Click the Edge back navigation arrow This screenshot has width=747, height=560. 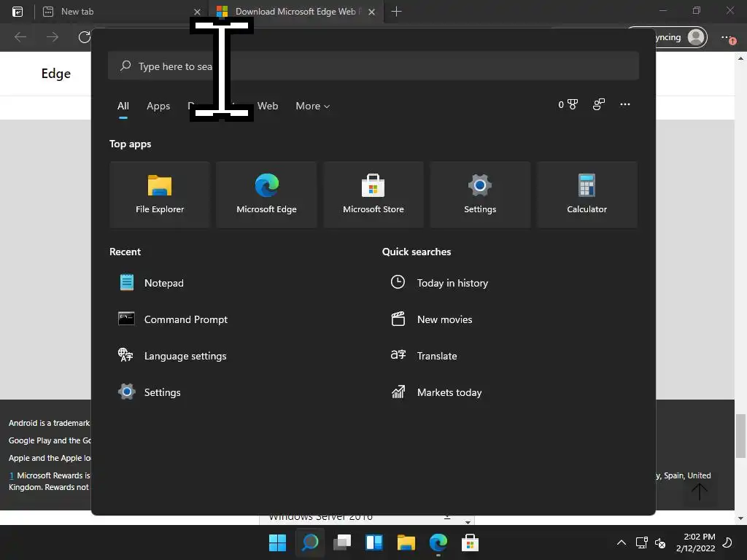(x=20, y=37)
